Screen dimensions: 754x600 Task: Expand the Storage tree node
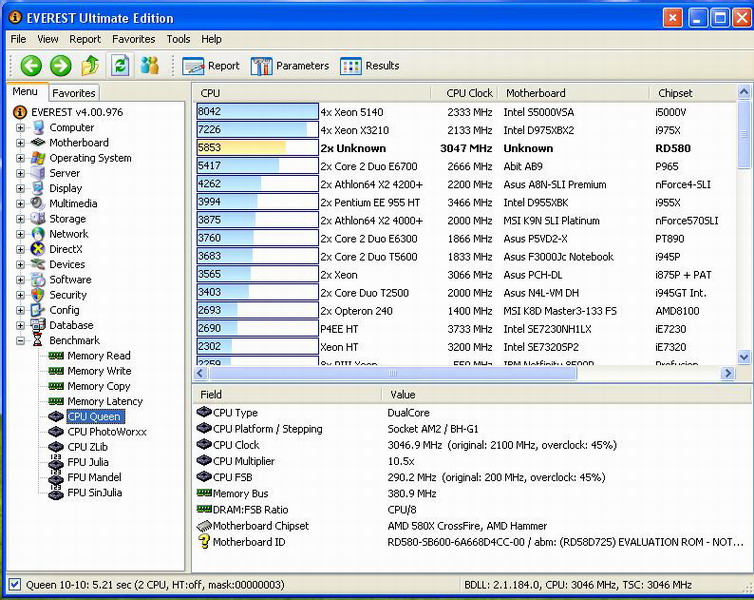click(20, 219)
